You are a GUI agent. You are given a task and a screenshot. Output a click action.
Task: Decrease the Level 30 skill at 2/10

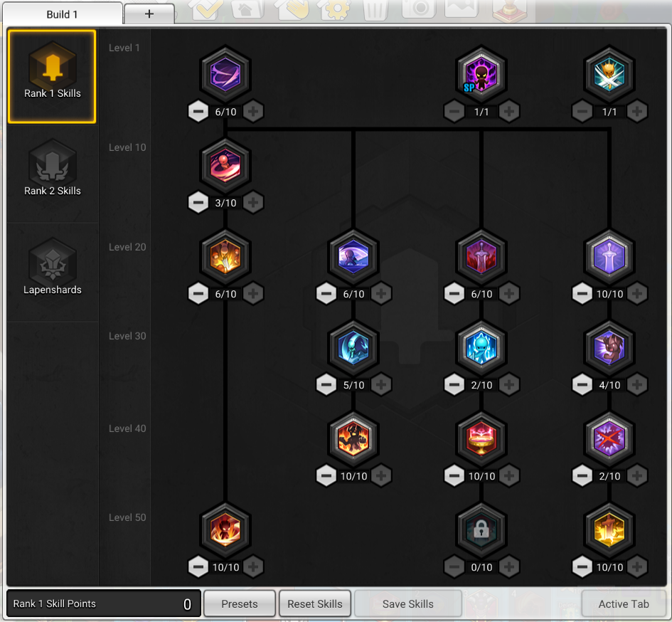coord(454,385)
